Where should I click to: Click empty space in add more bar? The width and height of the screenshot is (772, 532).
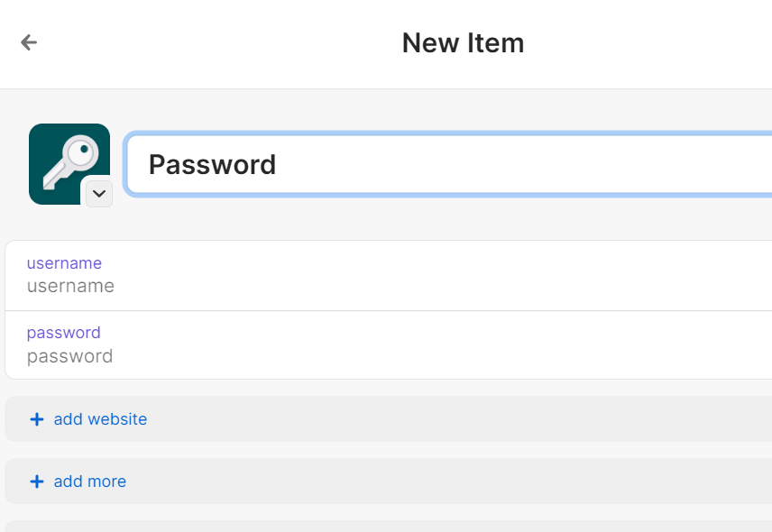click(451, 482)
